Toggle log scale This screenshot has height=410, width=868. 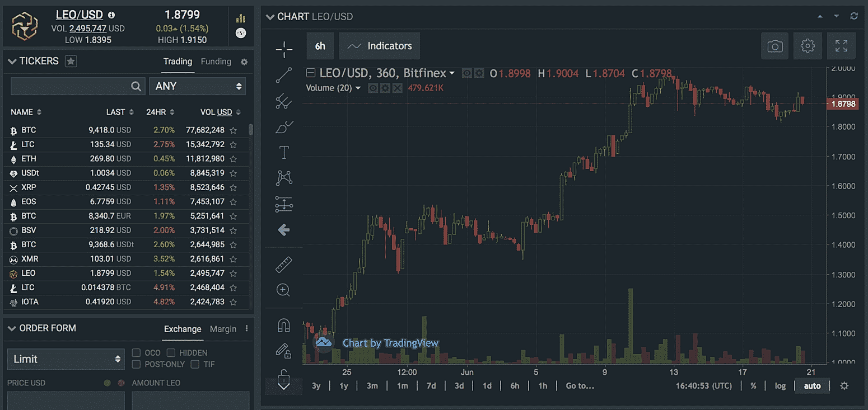(780, 386)
